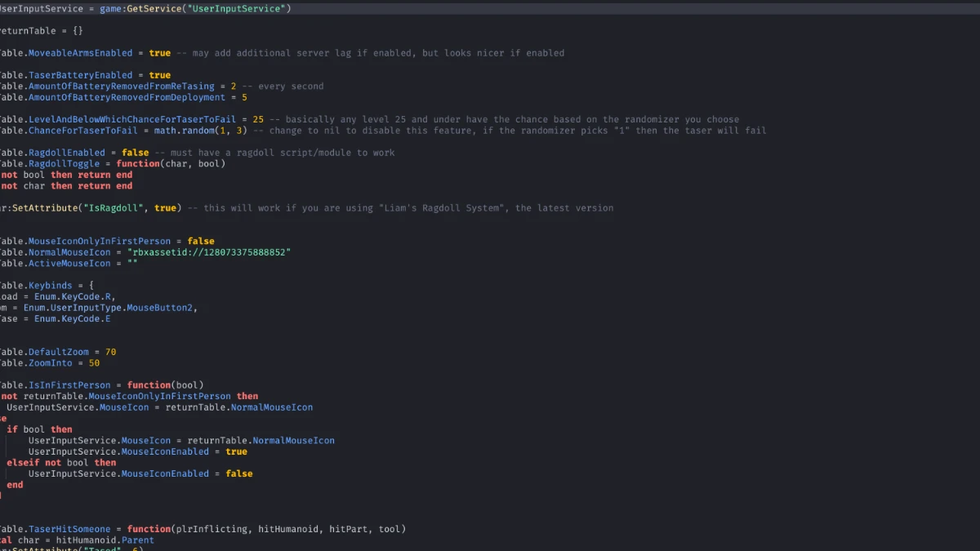Click "MouseIconEnabled = false" assignment
This screenshot has height=551, width=980.
(187, 473)
